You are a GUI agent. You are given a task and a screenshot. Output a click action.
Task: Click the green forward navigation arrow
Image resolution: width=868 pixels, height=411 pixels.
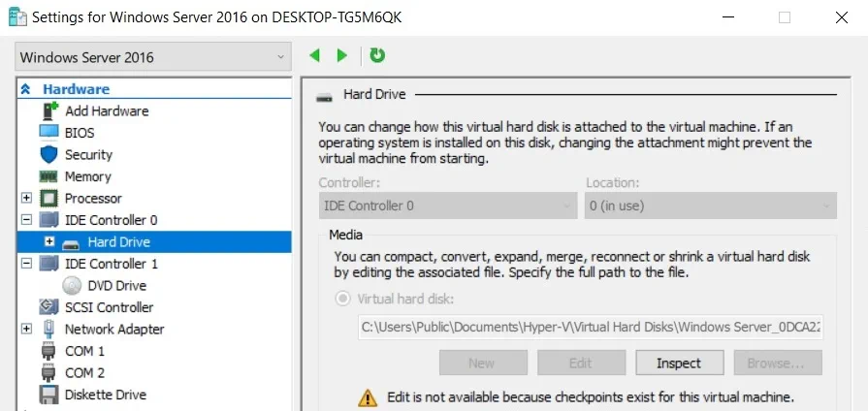341,56
